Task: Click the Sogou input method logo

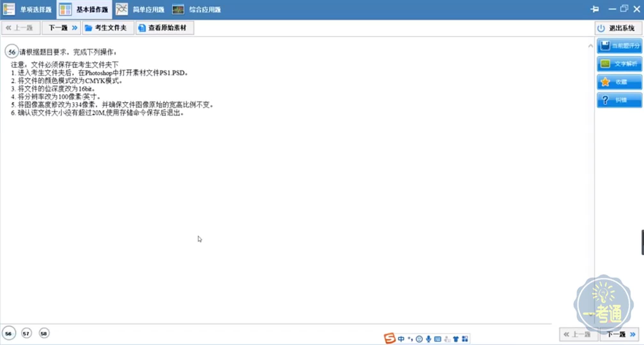Action: click(x=390, y=338)
